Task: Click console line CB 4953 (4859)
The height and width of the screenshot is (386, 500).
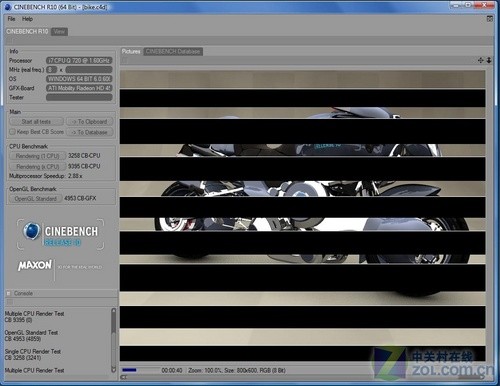Action: point(23,339)
